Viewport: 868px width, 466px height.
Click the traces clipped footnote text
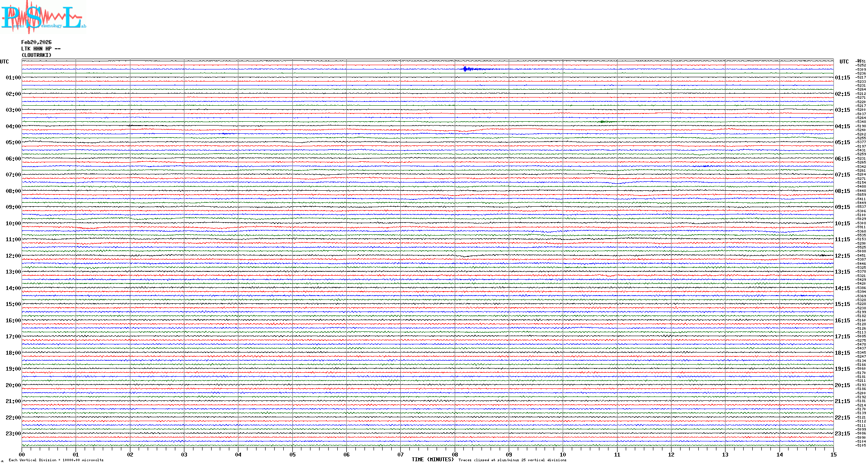click(x=512, y=460)
